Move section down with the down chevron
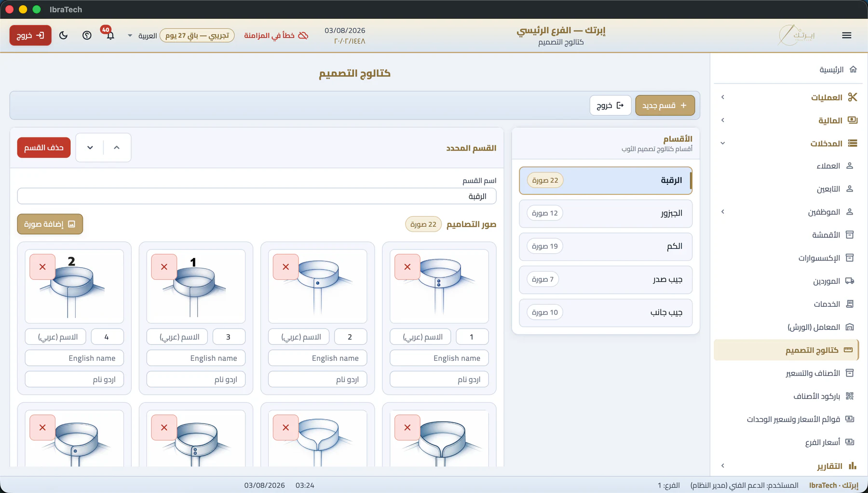This screenshot has height=493, width=868. [x=90, y=148]
